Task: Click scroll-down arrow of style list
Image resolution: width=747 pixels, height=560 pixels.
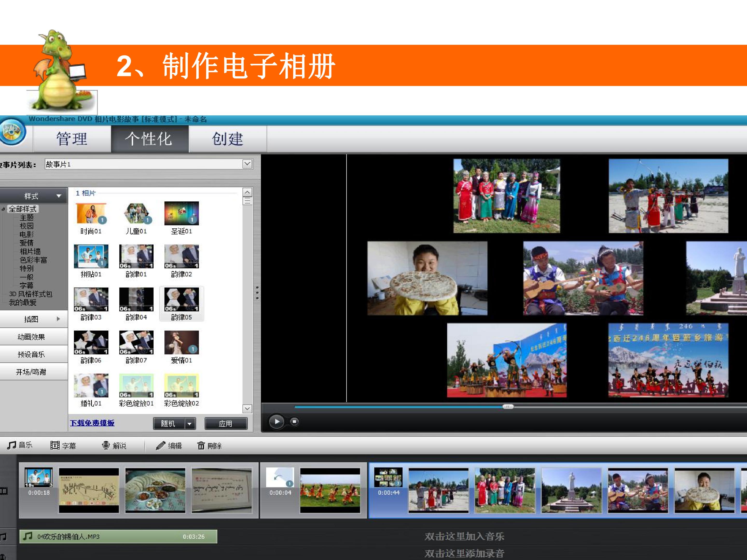Action: (x=247, y=409)
